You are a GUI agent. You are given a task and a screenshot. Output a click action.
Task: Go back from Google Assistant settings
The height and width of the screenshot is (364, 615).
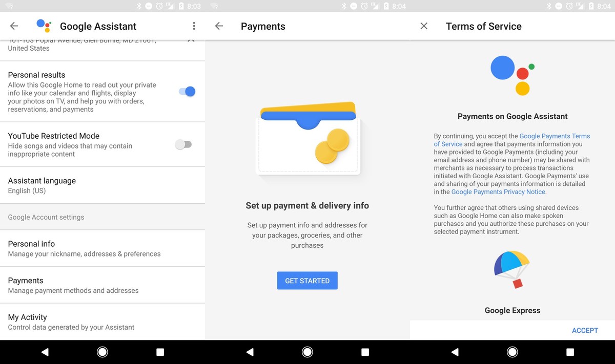pos(14,26)
